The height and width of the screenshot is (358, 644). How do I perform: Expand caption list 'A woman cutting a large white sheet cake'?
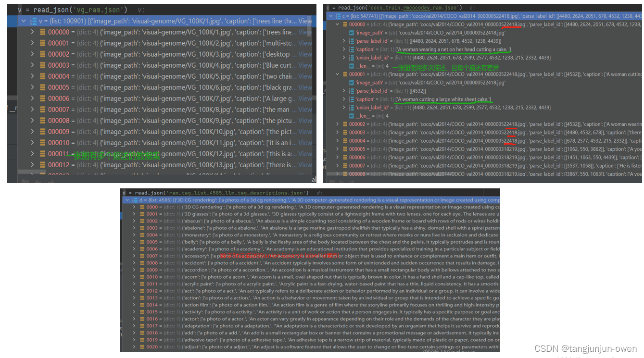(x=344, y=99)
